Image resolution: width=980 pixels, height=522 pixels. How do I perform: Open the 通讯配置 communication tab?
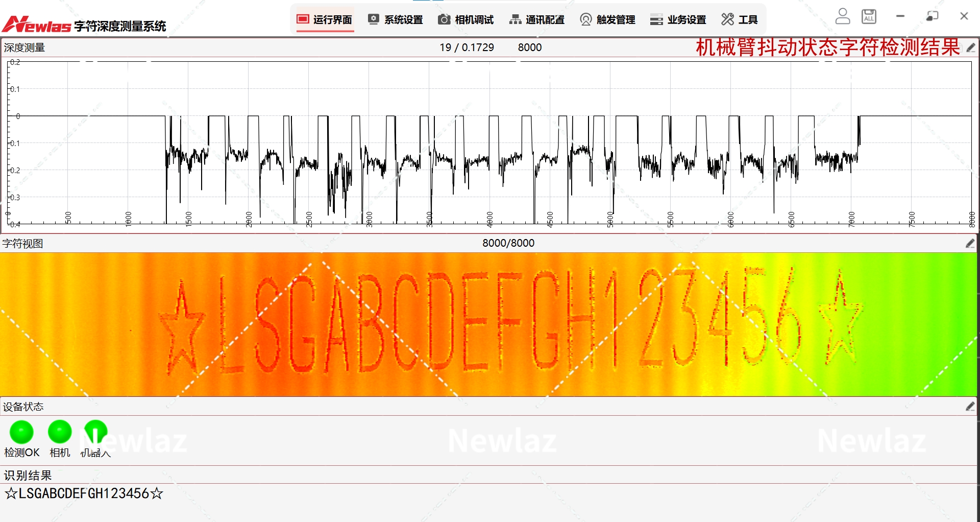[x=537, y=20]
